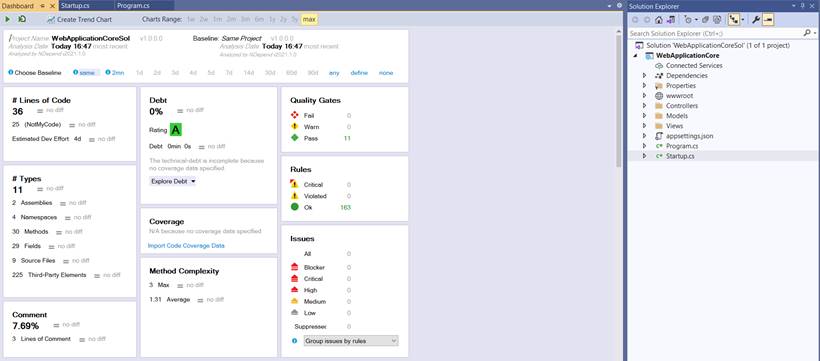Click Import Code Coverage Data link
This screenshot has width=820, height=361.
186,245
